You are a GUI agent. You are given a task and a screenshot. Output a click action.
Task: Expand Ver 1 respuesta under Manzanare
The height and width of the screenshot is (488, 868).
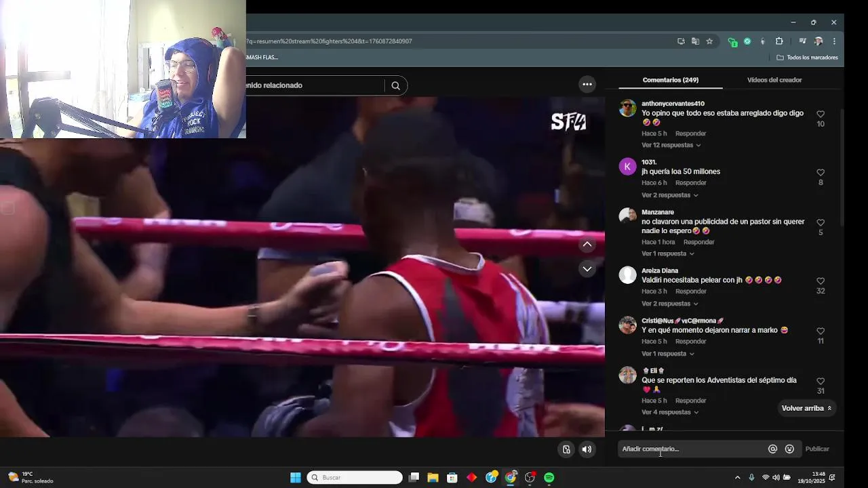point(668,253)
